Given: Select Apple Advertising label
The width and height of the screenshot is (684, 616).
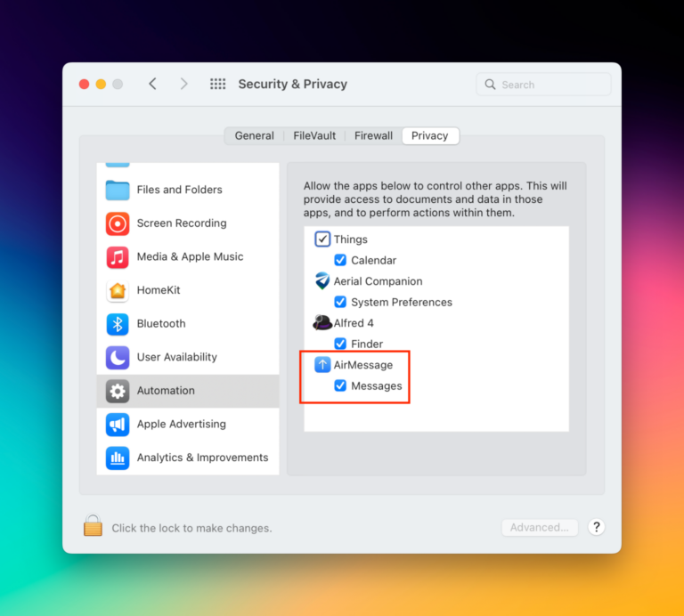Looking at the screenshot, I should [x=182, y=425].
